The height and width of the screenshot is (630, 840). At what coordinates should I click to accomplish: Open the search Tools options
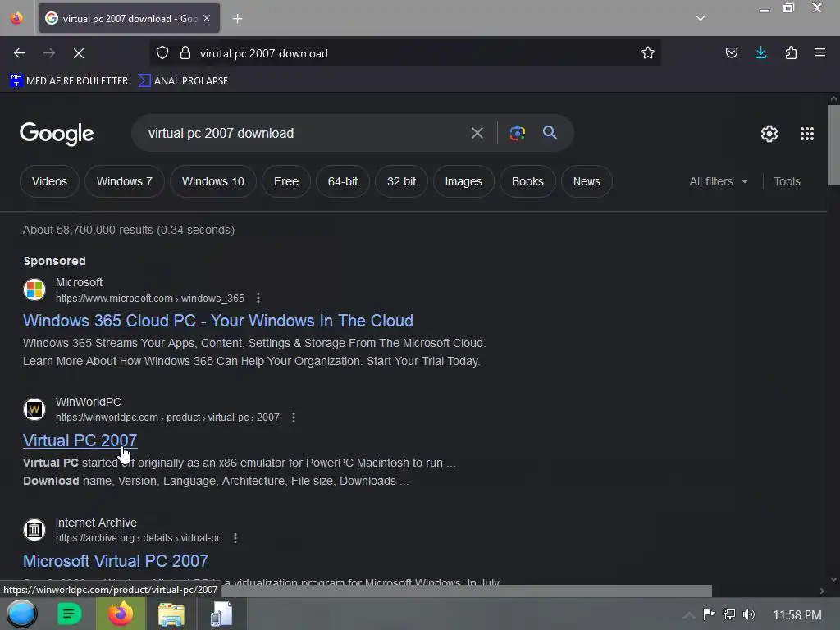click(787, 181)
